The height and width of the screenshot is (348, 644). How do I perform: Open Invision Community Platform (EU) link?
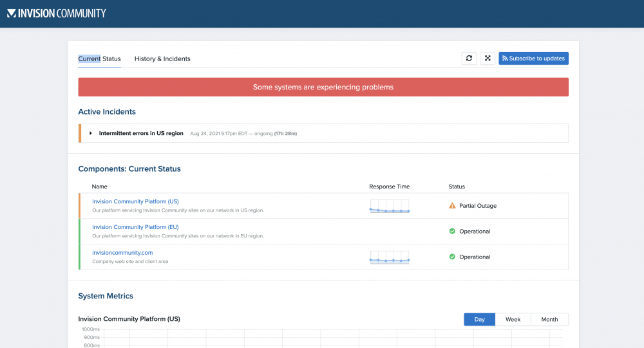[x=135, y=227]
